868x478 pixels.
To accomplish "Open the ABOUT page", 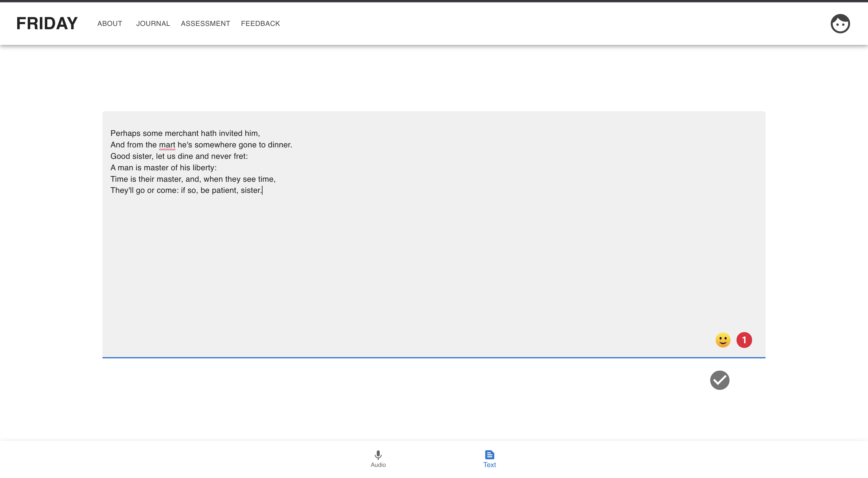I will pyautogui.click(x=109, y=24).
